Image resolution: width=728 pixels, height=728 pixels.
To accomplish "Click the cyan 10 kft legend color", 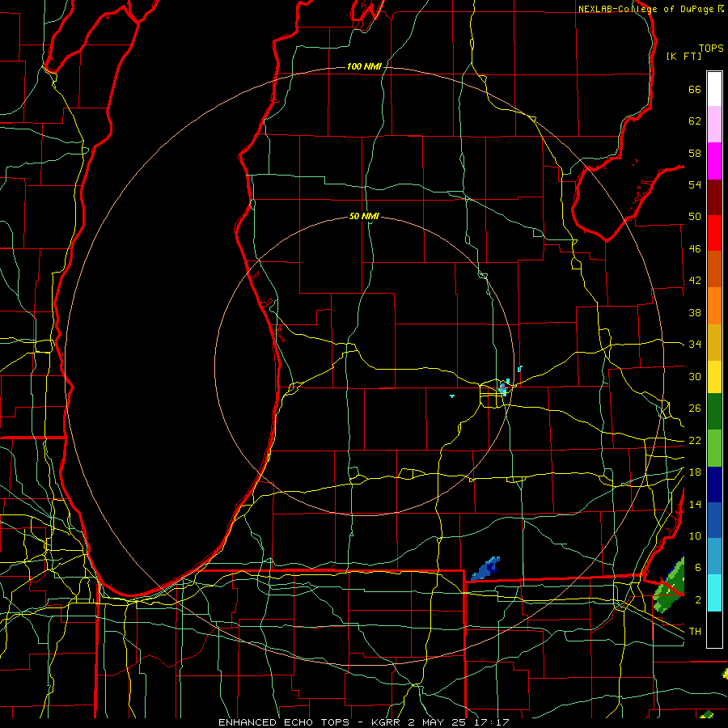I will [714, 593].
